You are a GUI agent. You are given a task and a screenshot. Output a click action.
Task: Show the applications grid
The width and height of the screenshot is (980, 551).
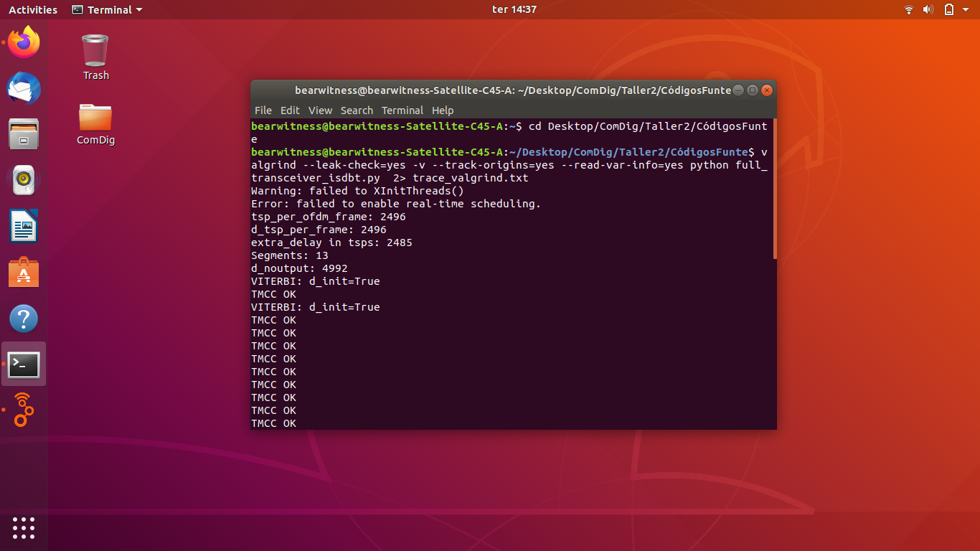click(24, 528)
